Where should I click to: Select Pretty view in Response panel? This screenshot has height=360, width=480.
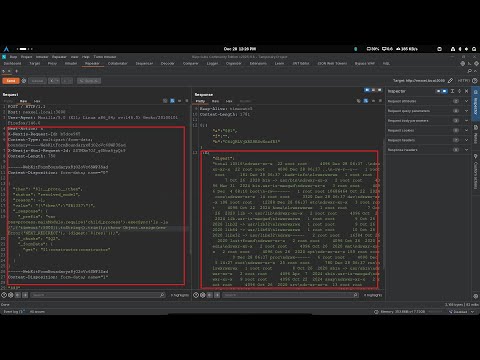pos(200,101)
